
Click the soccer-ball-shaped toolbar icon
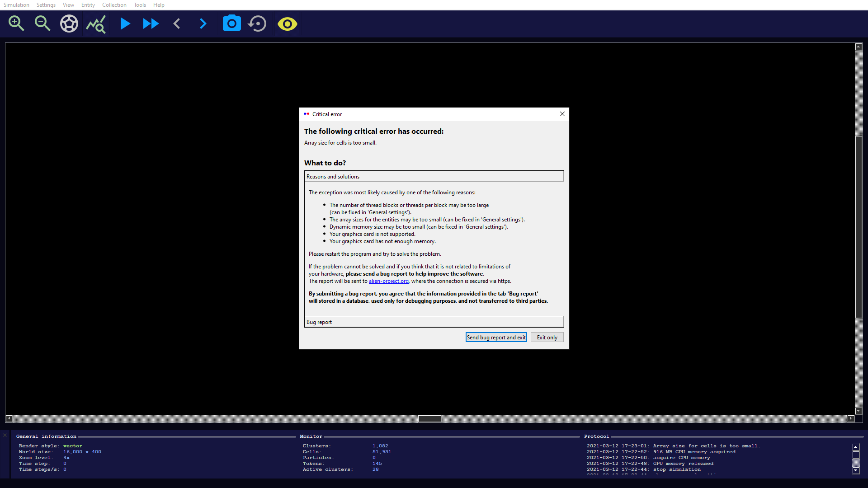[69, 23]
